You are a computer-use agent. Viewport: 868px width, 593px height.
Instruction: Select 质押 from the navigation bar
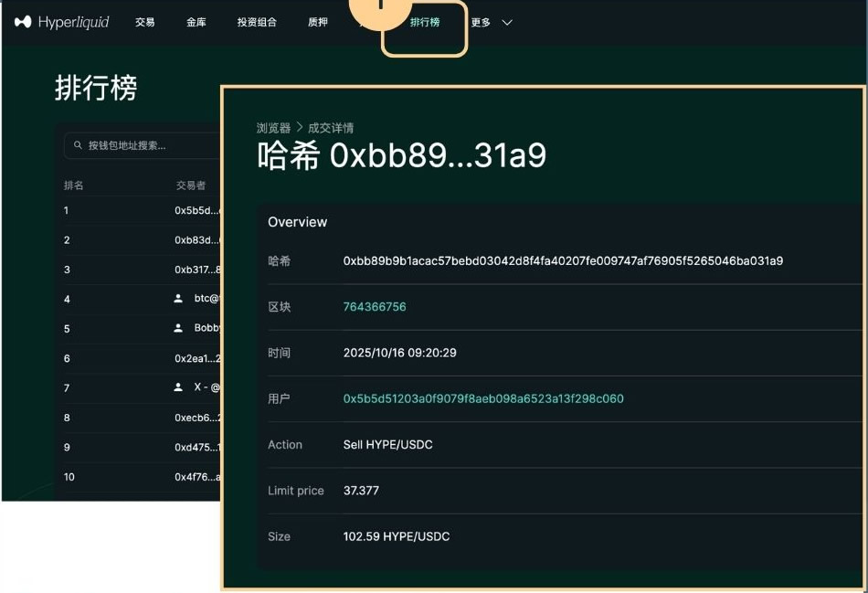(317, 21)
